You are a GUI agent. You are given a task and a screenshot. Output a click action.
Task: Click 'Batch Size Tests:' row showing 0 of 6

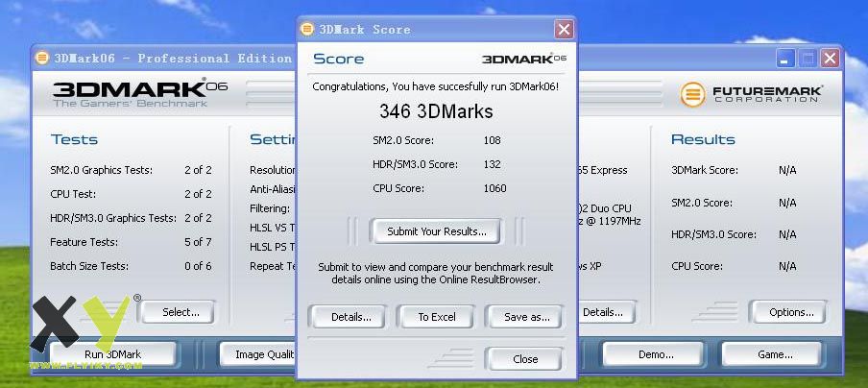point(132,266)
